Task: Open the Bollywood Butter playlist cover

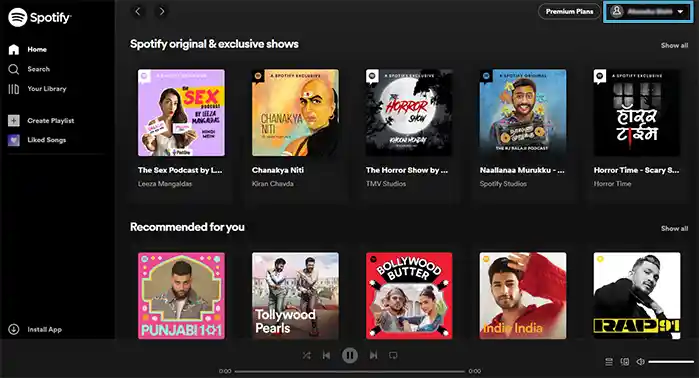Action: tap(409, 296)
